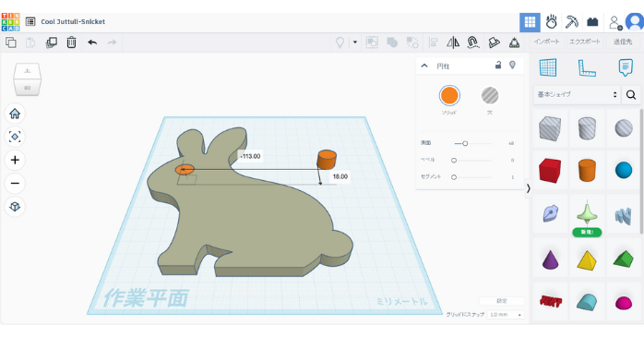
Task: Edit the 18.00 dimension field
Action: (340, 176)
